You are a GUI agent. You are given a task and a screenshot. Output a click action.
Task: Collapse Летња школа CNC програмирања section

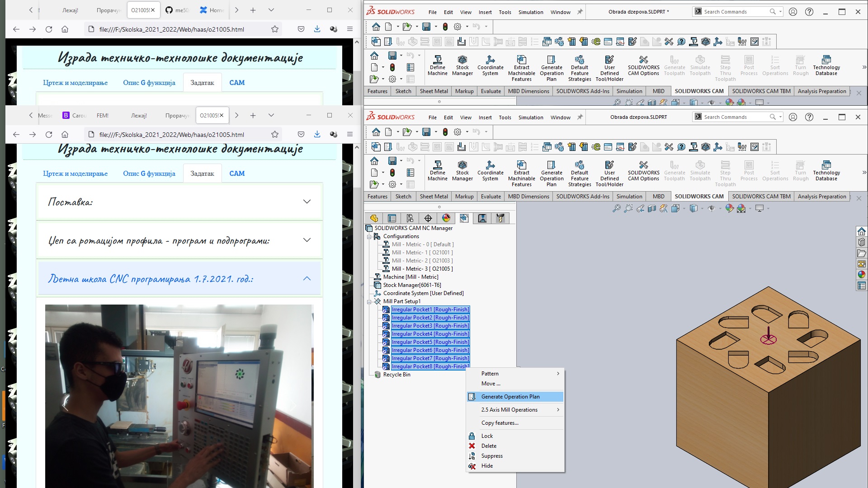pos(179,279)
